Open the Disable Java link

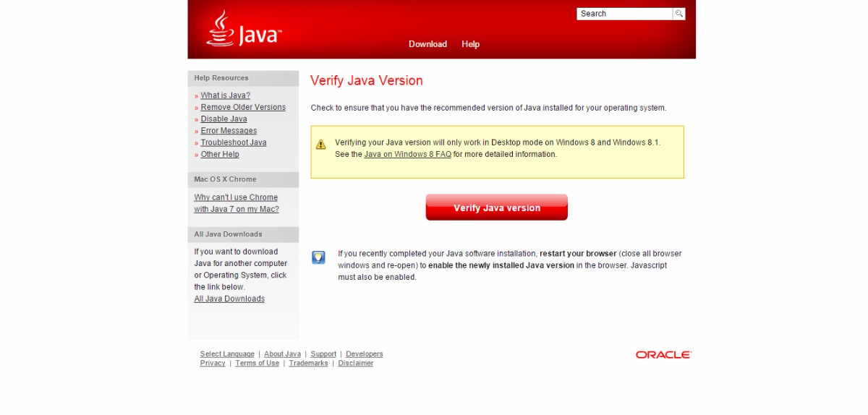[x=224, y=119]
